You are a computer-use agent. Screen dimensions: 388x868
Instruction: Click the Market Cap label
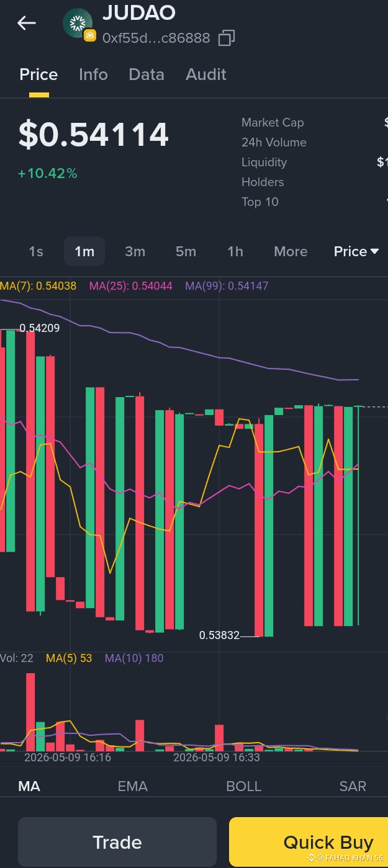click(x=273, y=122)
